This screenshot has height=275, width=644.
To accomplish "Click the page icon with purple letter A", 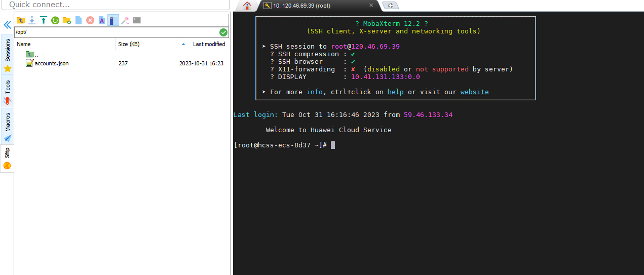I will (x=102, y=20).
